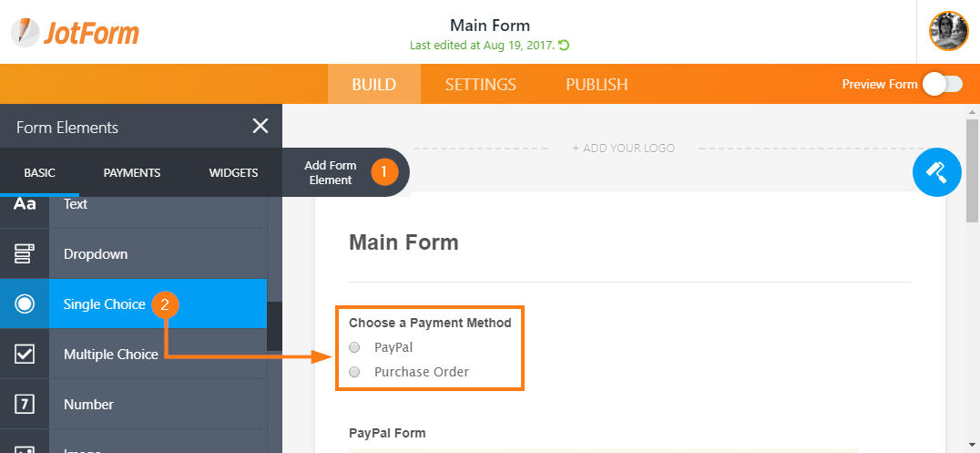Click the revert changes arrow icon
The width and height of the screenshot is (980, 453).
(x=564, y=45)
